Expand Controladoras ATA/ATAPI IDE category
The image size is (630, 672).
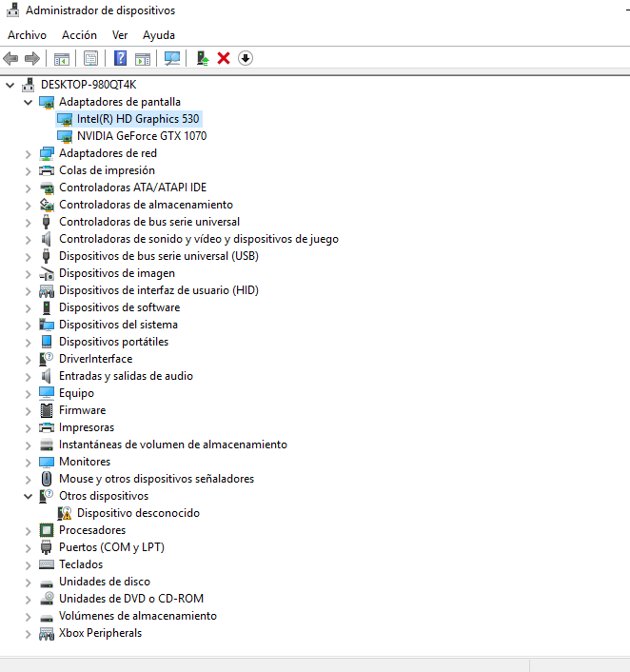pyautogui.click(x=29, y=188)
